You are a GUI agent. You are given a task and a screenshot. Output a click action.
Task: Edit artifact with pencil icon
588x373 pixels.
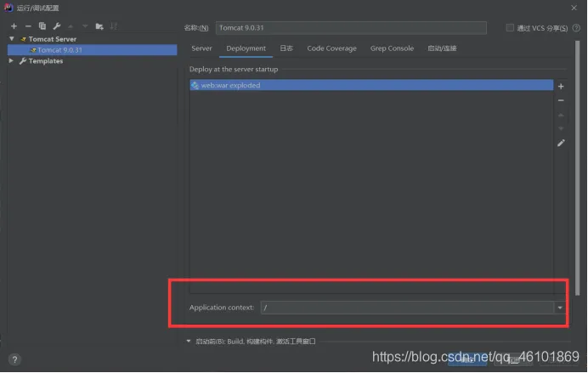(x=561, y=143)
